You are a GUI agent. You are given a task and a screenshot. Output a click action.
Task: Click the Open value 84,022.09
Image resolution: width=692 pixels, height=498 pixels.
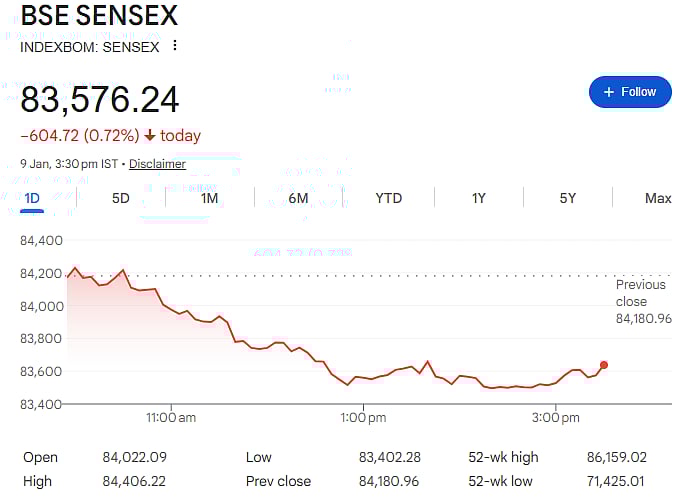(x=132, y=457)
